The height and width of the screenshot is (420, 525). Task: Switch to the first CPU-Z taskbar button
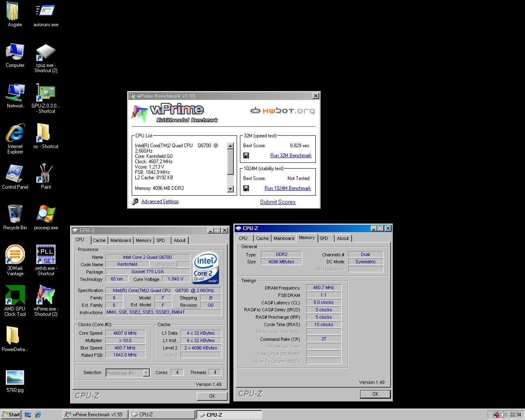click(x=162, y=415)
